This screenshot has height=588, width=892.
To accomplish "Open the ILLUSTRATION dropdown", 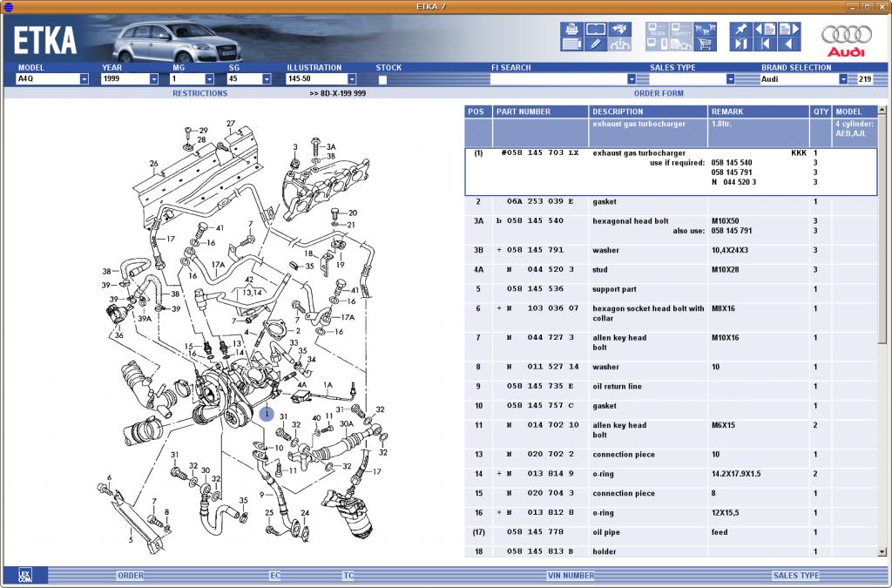I will (351, 79).
